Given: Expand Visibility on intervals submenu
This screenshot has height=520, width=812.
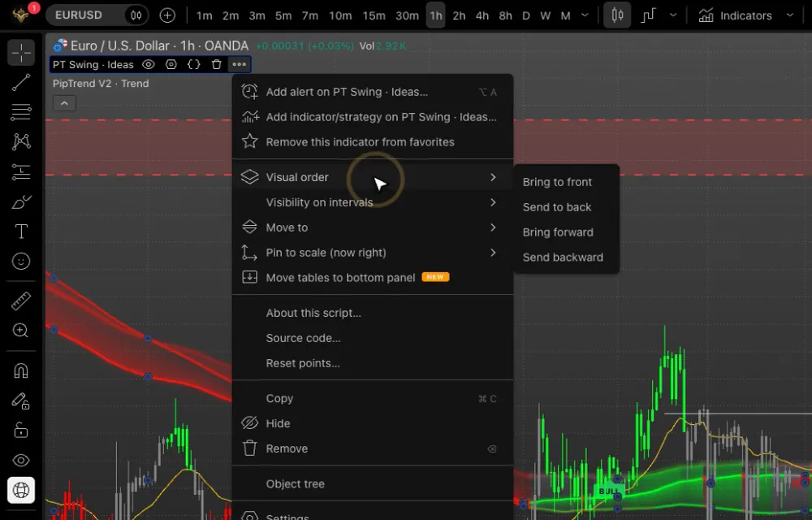Looking at the screenshot, I should (373, 202).
